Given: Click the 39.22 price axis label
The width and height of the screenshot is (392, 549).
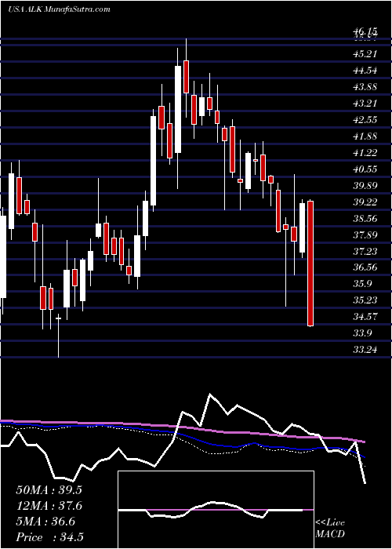Looking at the screenshot, I should (365, 202).
